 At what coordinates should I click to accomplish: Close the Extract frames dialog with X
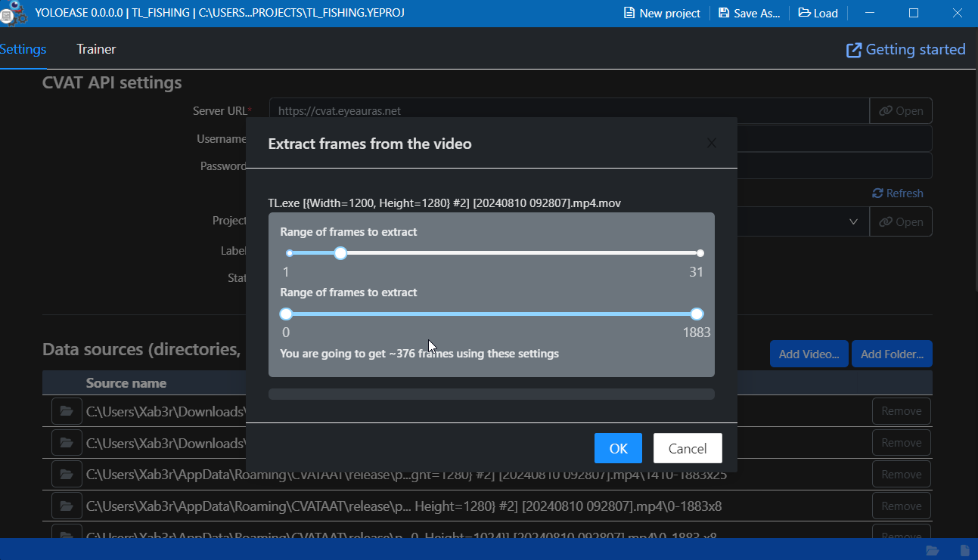click(x=712, y=143)
